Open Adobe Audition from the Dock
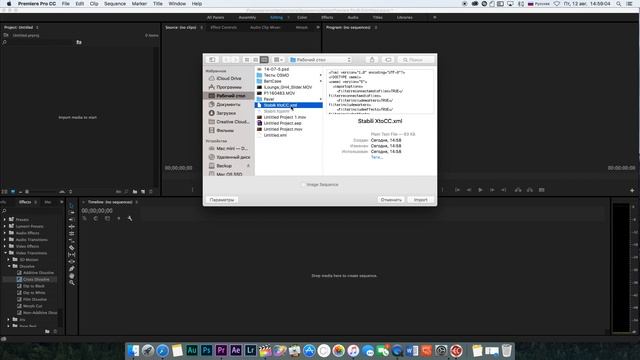 pos(191,350)
